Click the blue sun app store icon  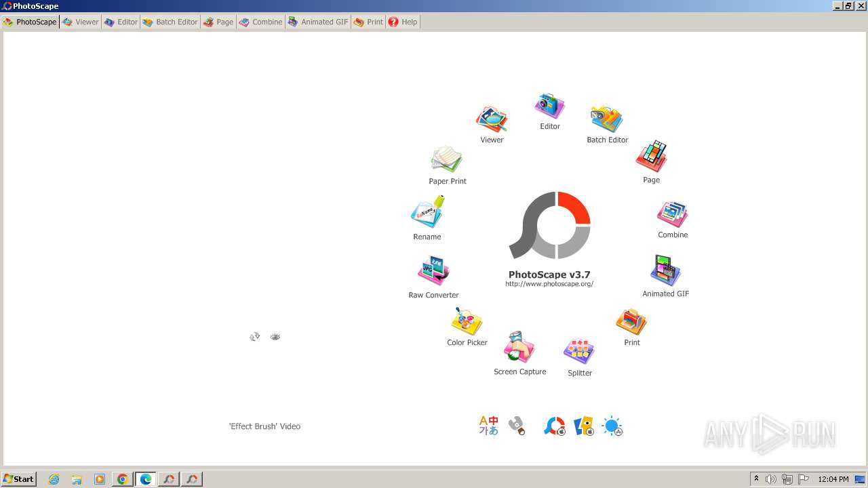pos(612,426)
